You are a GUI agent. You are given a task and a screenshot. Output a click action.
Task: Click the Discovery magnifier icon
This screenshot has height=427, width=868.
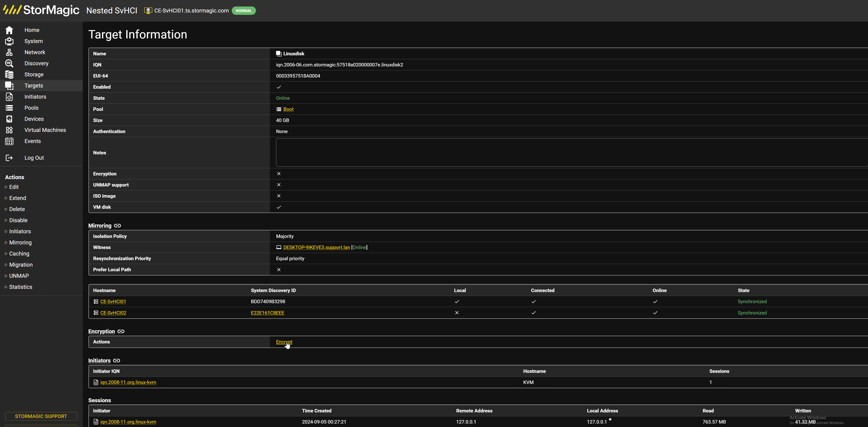click(9, 63)
